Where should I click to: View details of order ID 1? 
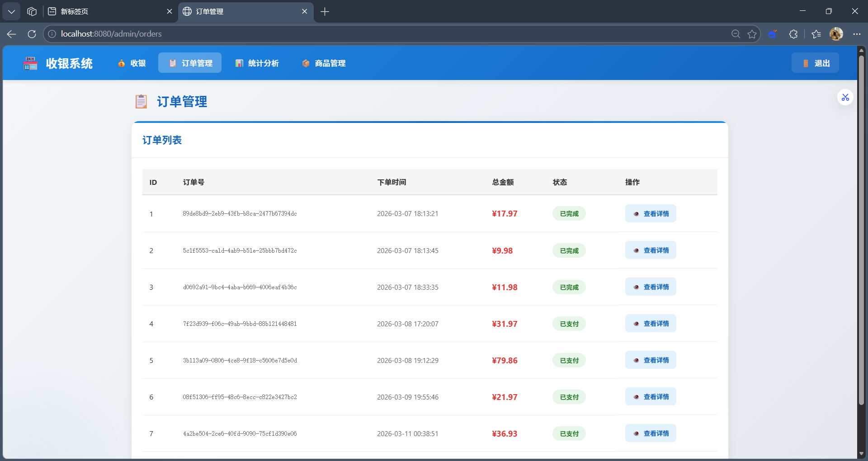[x=651, y=214]
